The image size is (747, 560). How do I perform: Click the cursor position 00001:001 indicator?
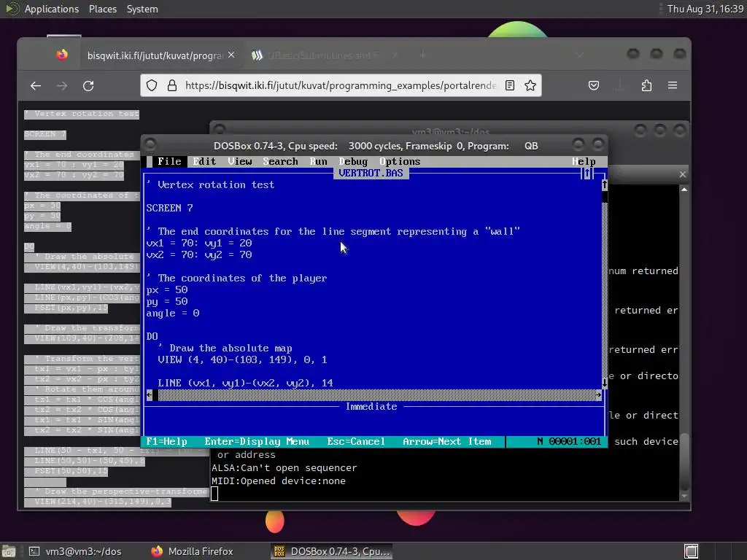(575, 441)
